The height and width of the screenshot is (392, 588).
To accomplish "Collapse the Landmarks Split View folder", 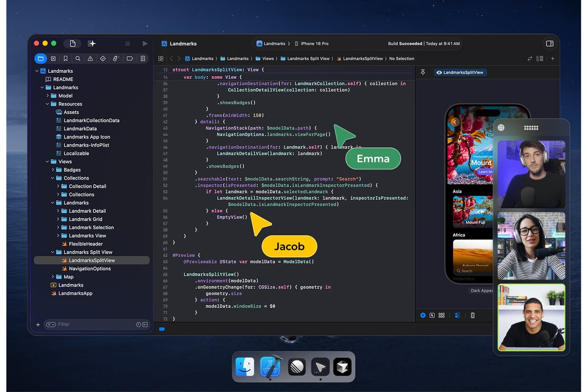I will [x=52, y=252].
